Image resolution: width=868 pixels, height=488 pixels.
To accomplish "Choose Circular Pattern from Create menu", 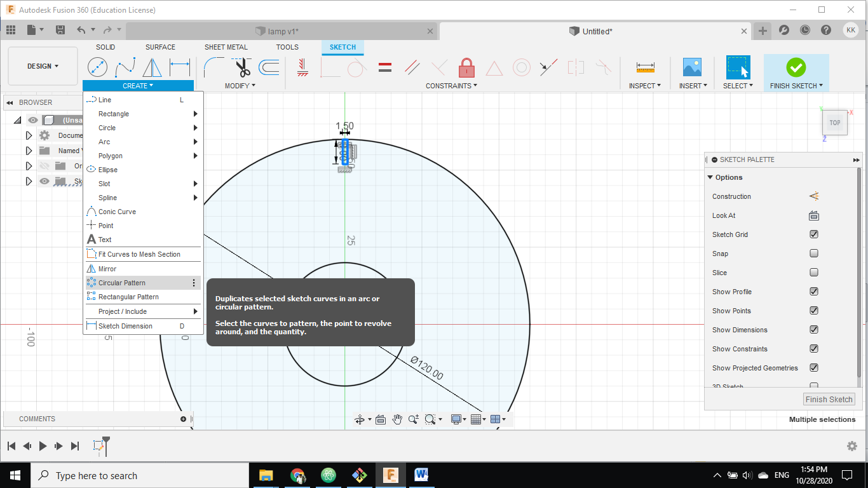I will [122, 283].
